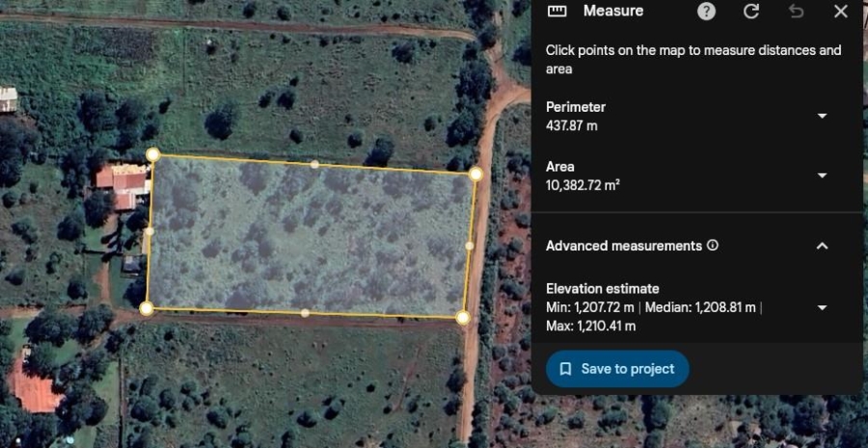Image resolution: width=868 pixels, height=448 pixels.
Task: Restart the measurement with the refresh icon
Action: [751, 12]
